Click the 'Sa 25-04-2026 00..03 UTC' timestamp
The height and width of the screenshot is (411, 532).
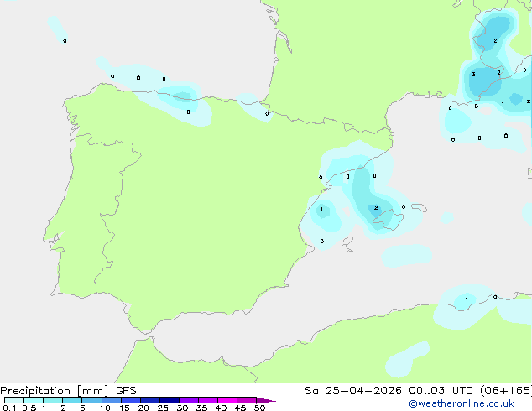pos(390,391)
